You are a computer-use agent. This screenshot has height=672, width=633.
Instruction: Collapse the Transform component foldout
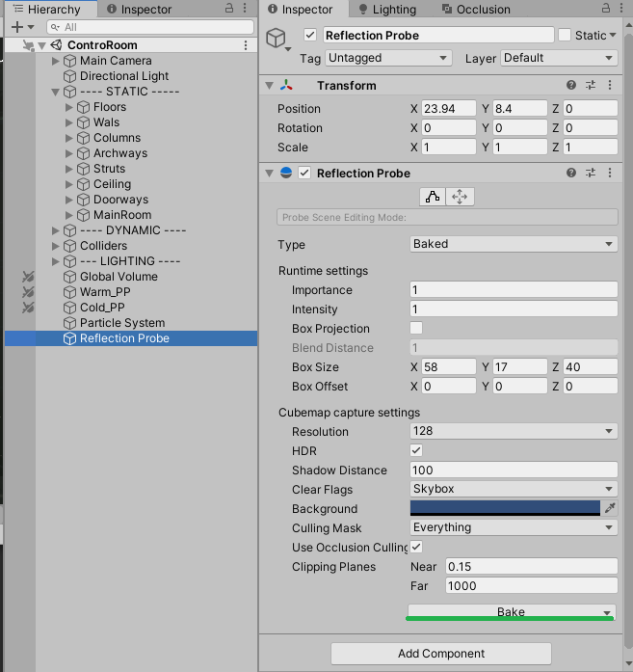[x=270, y=85]
